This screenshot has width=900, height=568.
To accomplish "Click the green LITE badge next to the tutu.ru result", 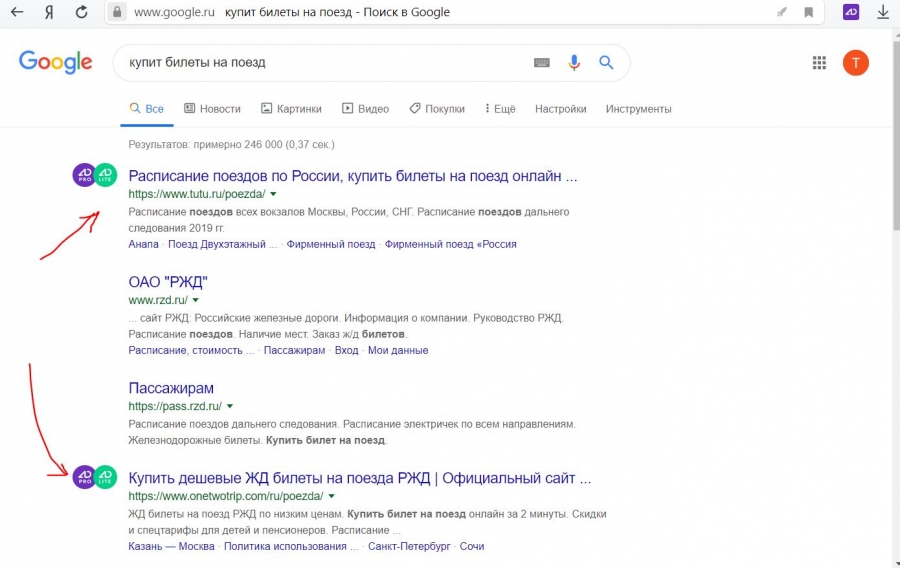I will click(x=106, y=175).
